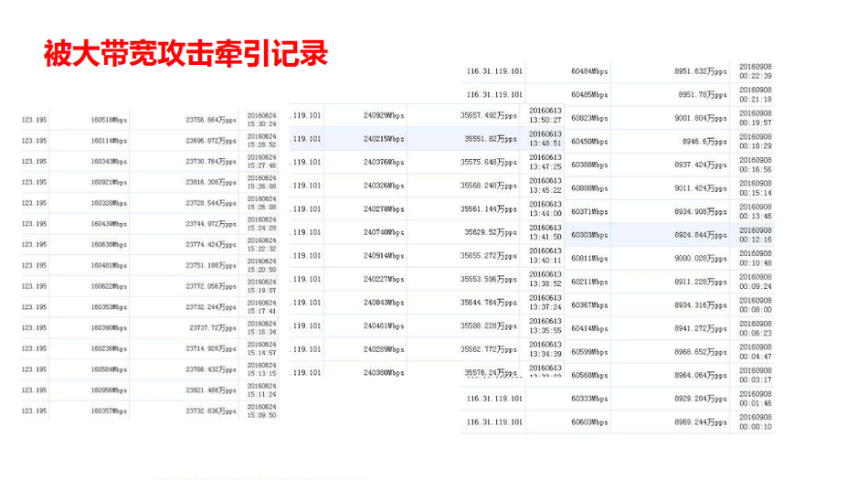Image resolution: width=868 pixels, height=480 pixels.
Task: Select timestamp 20160908 00:00:10
Action: (756, 421)
